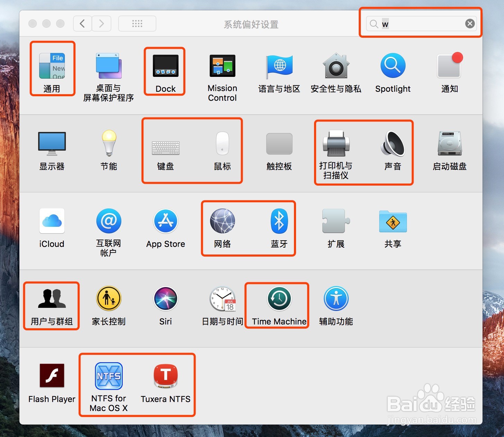The image size is (504, 437).
Task: Clear the search field with the X button
Action: coord(470,24)
